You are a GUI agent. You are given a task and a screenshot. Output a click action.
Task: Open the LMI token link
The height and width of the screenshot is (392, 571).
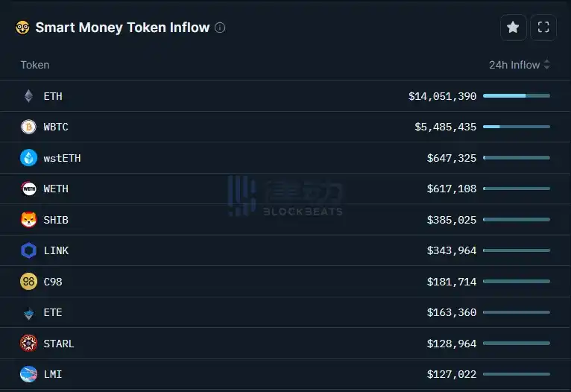click(x=53, y=374)
